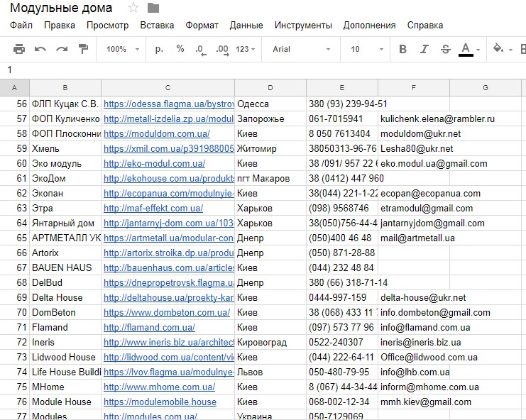This screenshot has width=526, height=420.
Task: Open the font size 10 dropdown
Action: click(x=367, y=49)
